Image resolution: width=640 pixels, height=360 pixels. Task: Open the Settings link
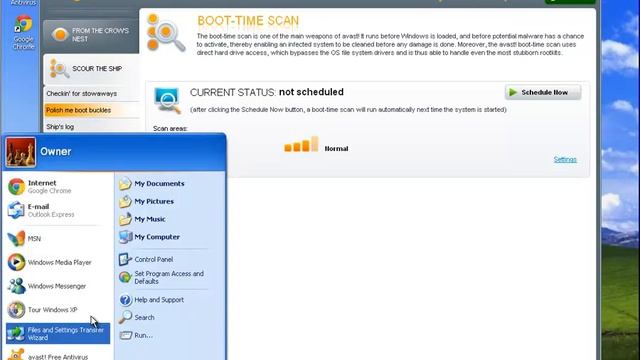[565, 160]
